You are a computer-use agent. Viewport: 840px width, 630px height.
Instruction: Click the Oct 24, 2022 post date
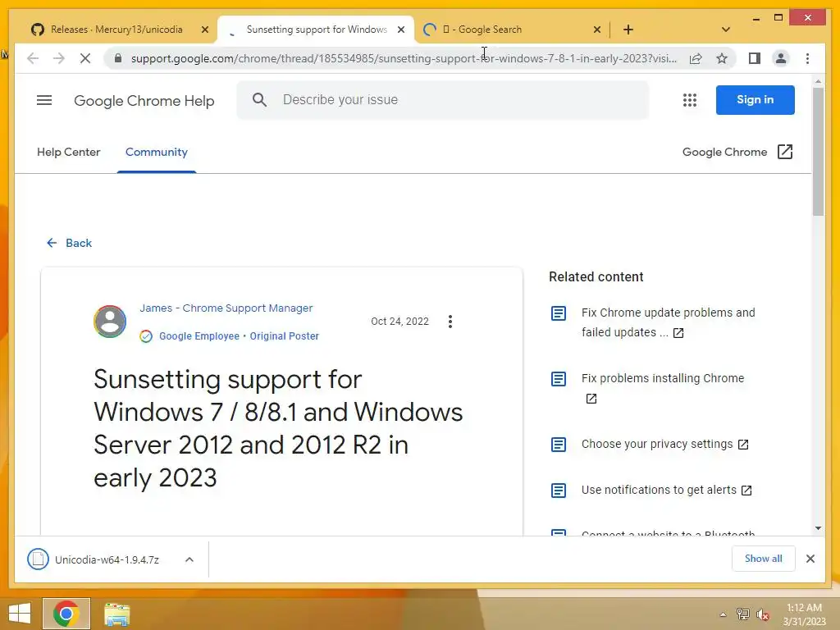(399, 322)
